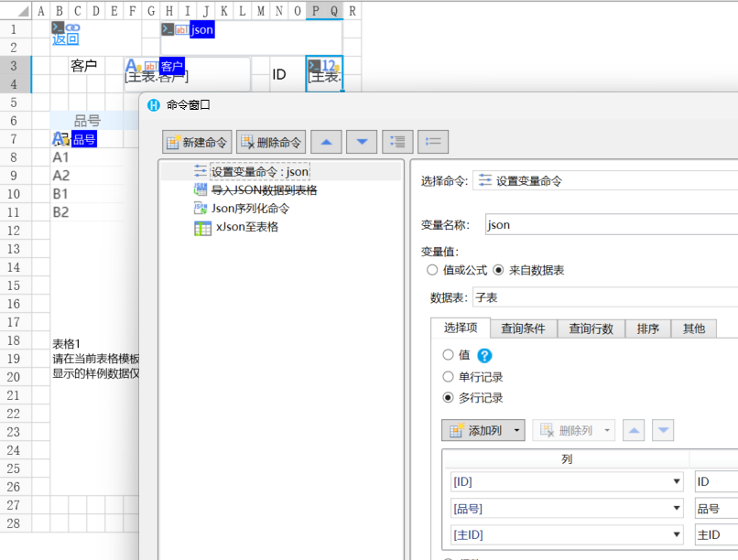Viewport: 738px width, 560px height.
Task: Click the 删除命令 button
Action: coord(271,142)
